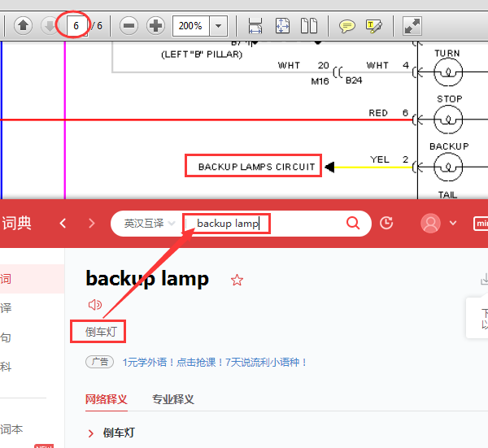This screenshot has height=448, width=488.
Task: Click the LEFT "B" PILLAR label
Action: click(x=202, y=54)
